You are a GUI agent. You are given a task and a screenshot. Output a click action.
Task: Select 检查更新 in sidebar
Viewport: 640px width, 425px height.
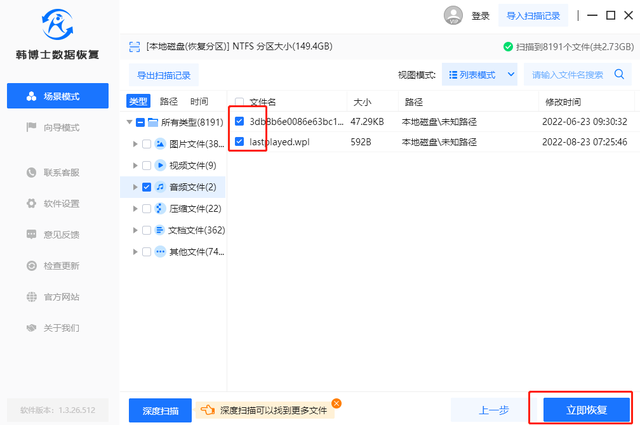[x=53, y=266]
